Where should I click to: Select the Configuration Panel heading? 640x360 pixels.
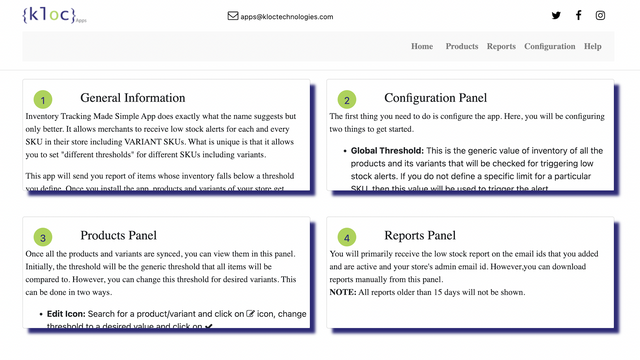pyautogui.click(x=436, y=98)
